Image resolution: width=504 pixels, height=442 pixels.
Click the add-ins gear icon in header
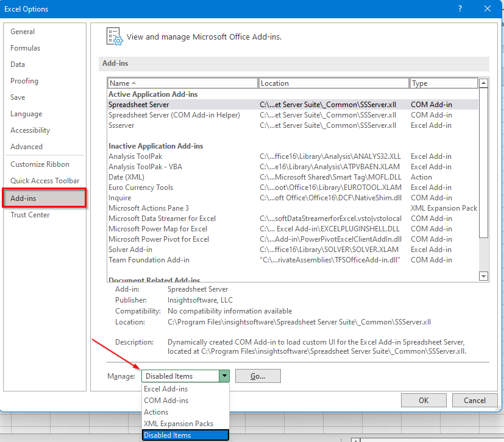coord(115,36)
